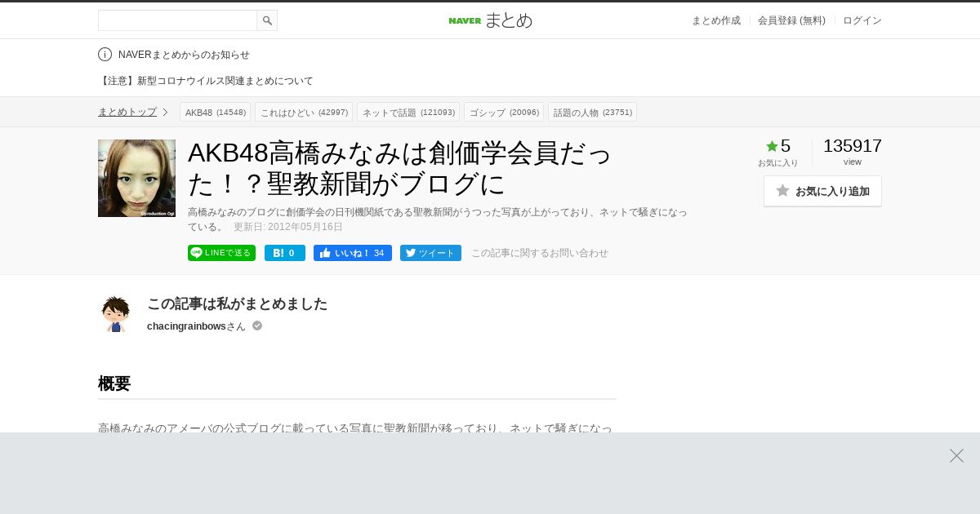980x514 pixels.
Task: Open この記事に関するお問い合わせ link
Action: tap(540, 253)
